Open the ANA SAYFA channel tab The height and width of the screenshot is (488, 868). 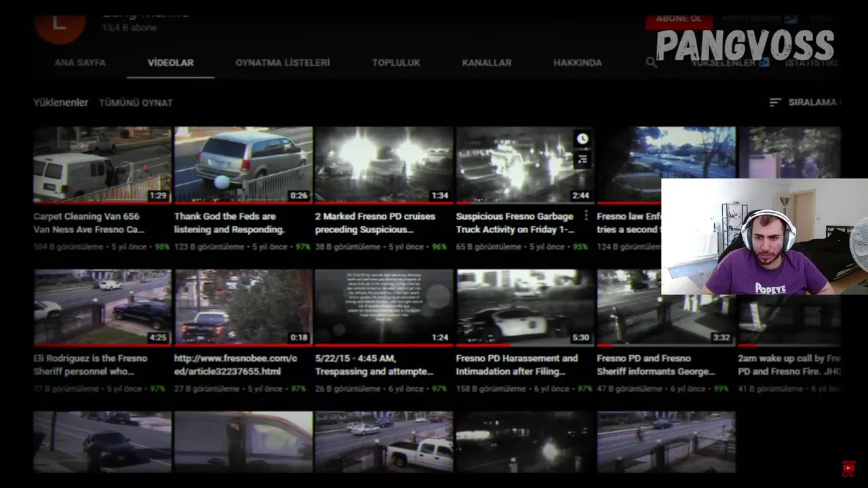(80, 62)
